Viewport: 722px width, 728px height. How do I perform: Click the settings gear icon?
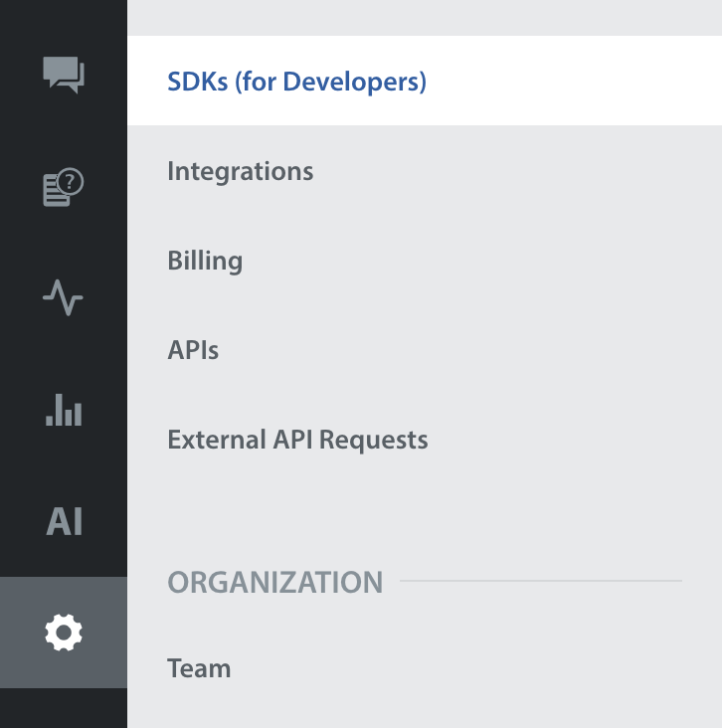64,632
